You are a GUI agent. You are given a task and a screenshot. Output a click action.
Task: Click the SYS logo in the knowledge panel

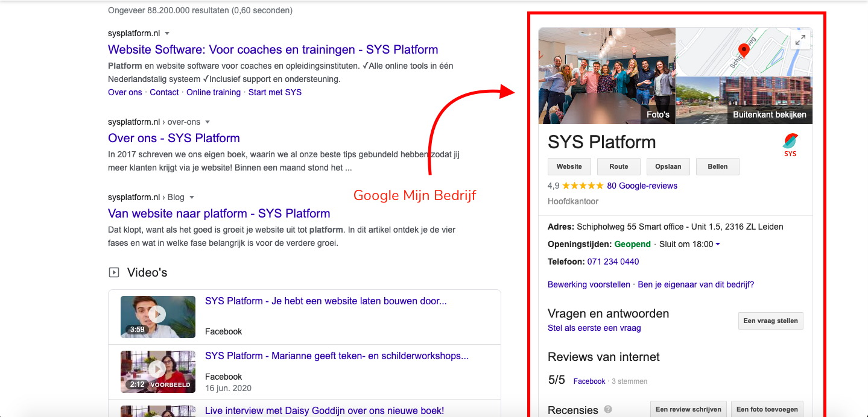[x=790, y=143]
